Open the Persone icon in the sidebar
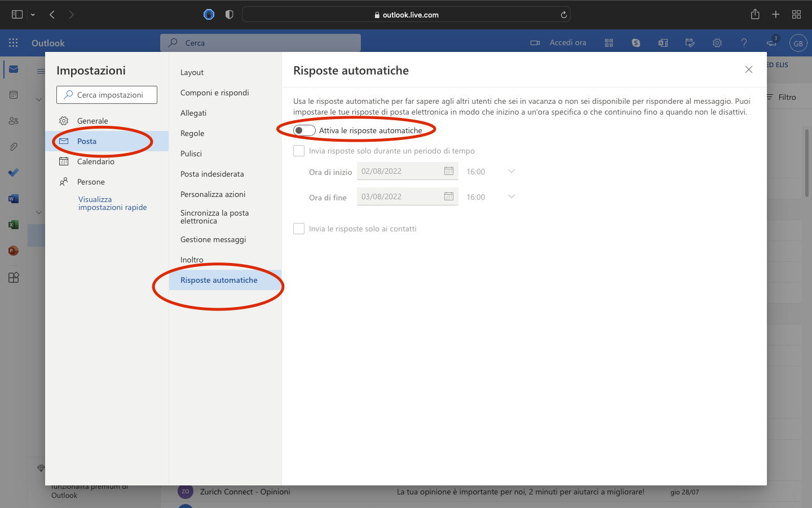The image size is (812, 508). [x=12, y=121]
